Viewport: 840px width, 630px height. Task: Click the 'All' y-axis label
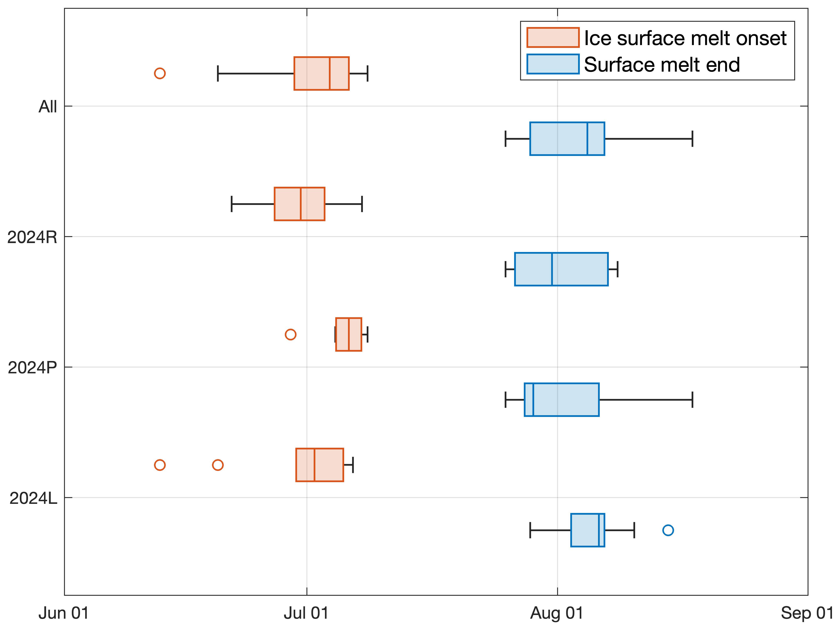(48, 107)
